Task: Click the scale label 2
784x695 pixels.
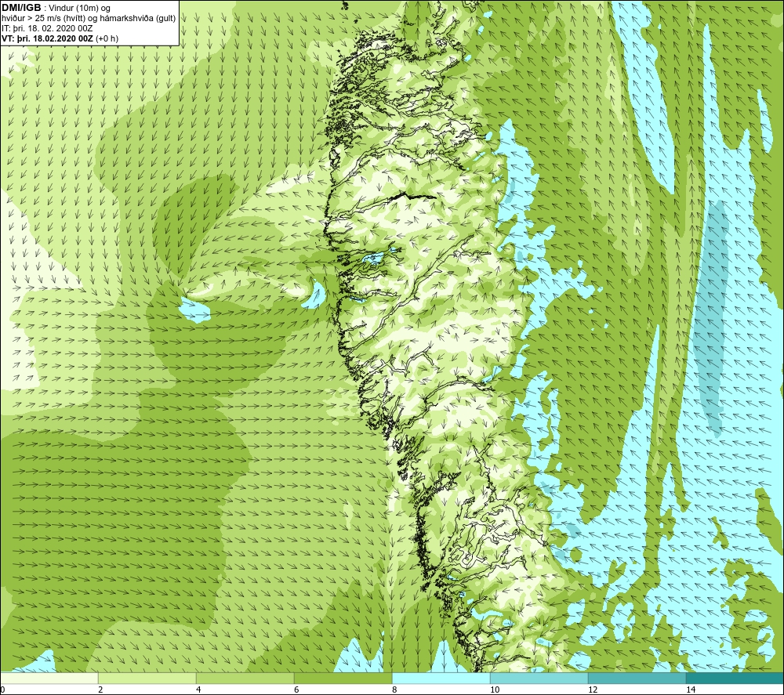Action: [100, 690]
